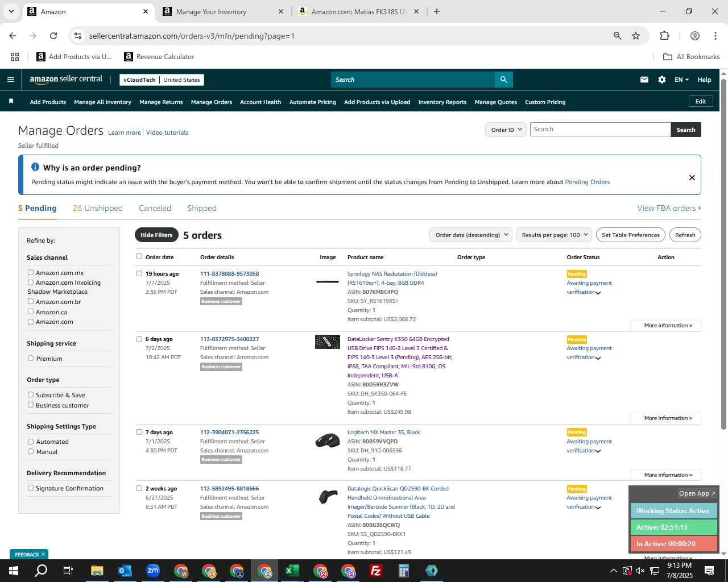
Task: Click the bookmark icon in navigation bar
Action: tap(11, 102)
